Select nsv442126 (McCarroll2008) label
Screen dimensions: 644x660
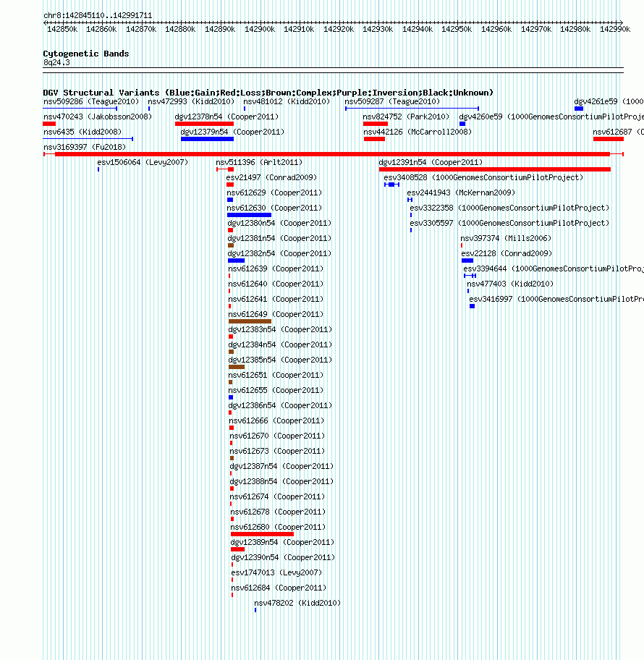point(418,132)
